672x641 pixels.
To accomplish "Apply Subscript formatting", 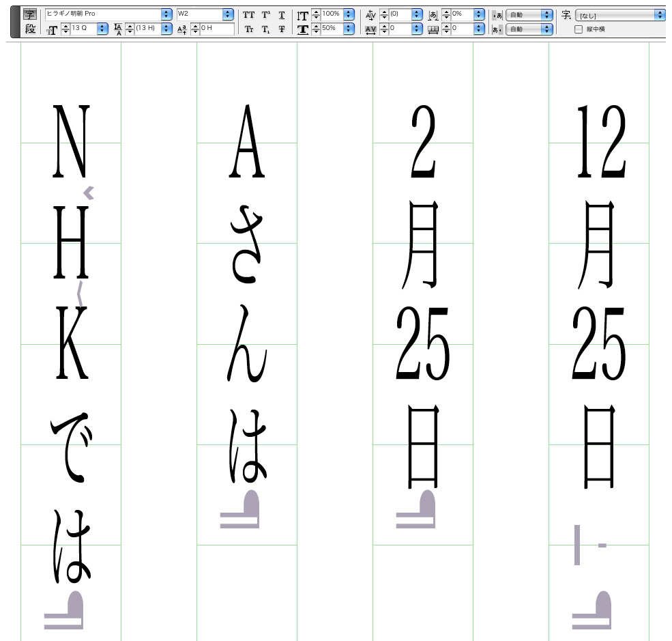I will (x=265, y=29).
